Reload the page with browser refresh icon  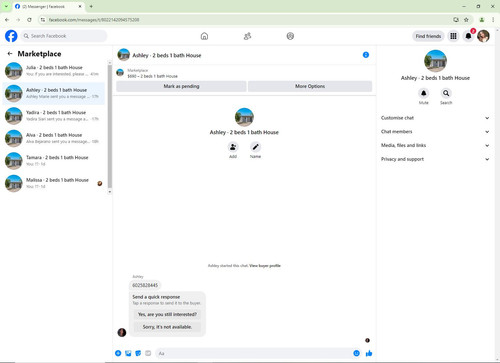(x=29, y=20)
